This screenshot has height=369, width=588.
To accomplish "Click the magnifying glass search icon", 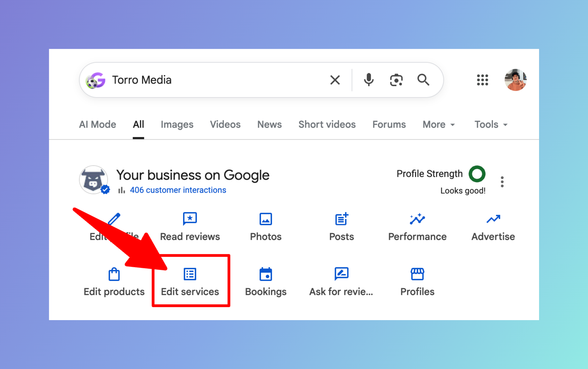I will (423, 80).
